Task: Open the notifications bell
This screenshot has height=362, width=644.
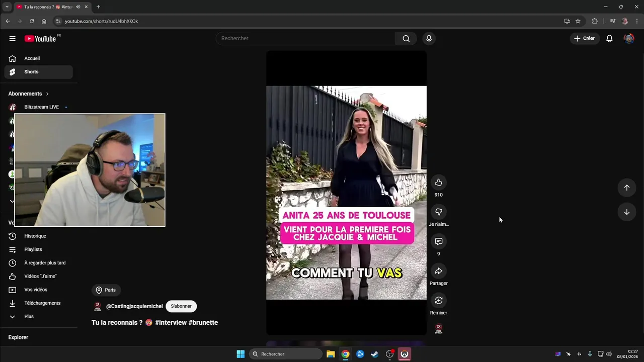Action: click(x=609, y=39)
